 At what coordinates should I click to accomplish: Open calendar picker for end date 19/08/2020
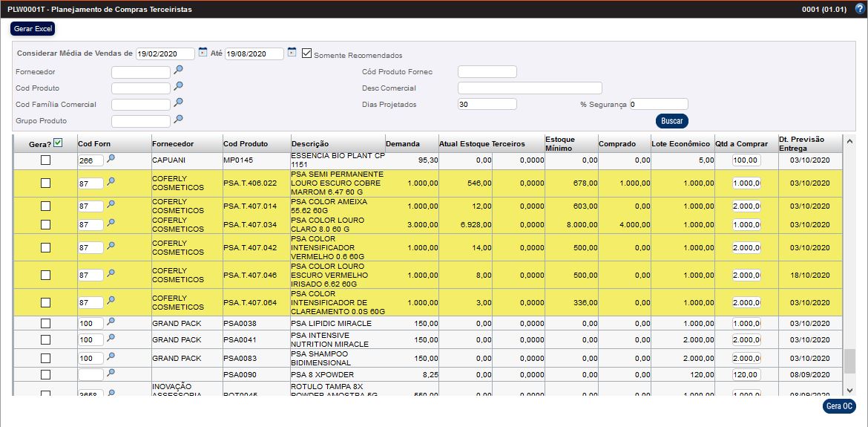pos(292,53)
